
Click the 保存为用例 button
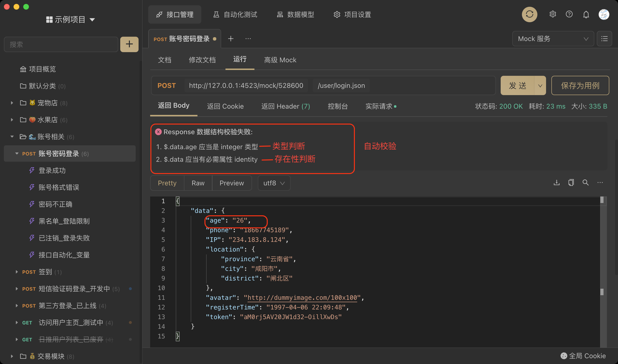pos(580,85)
